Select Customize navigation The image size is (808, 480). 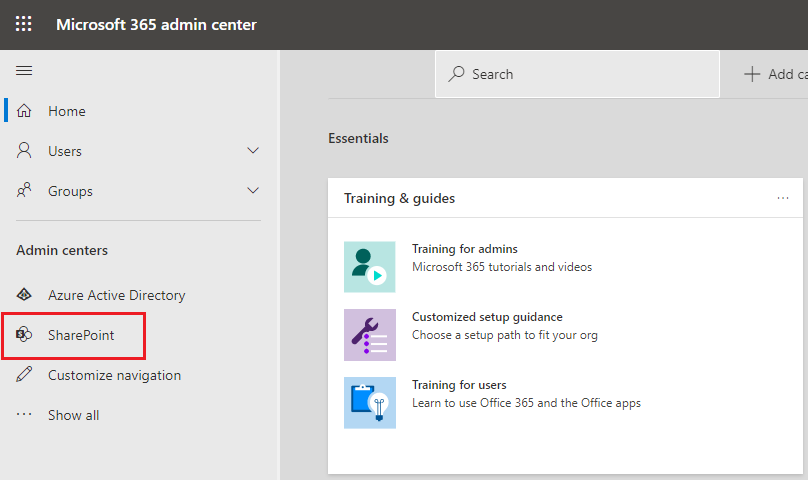tap(114, 375)
